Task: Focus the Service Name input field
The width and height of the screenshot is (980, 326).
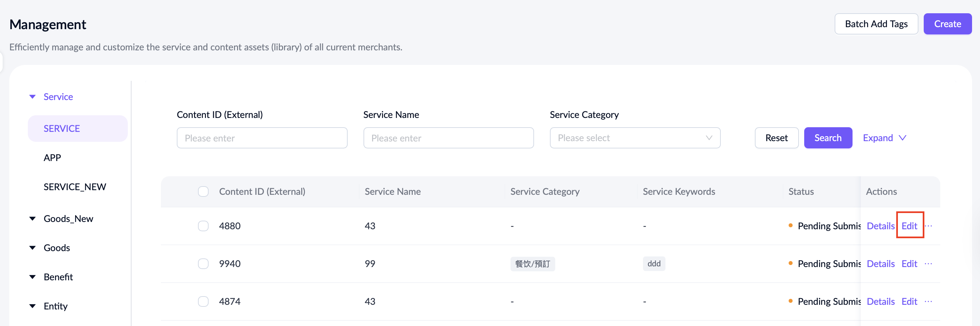Action: pos(448,138)
